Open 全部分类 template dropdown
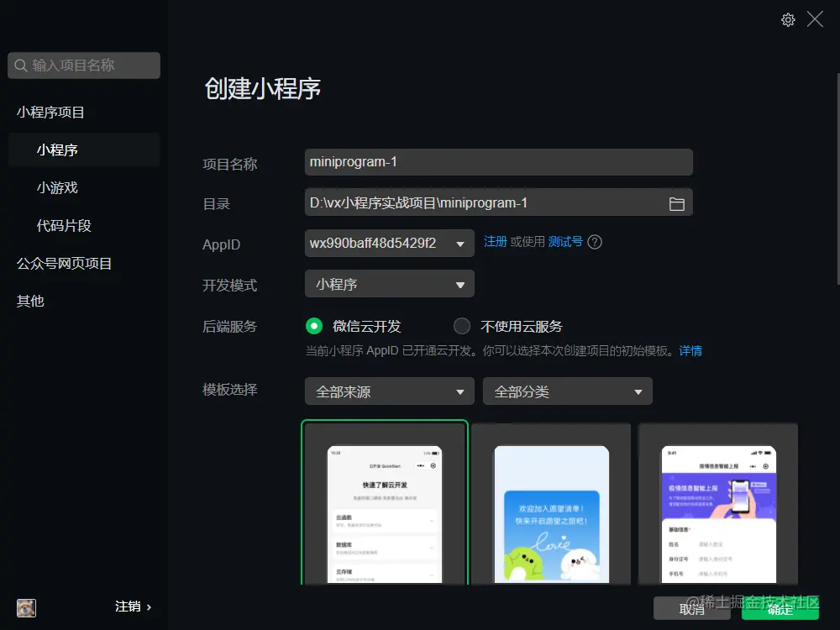The image size is (840, 630). click(x=567, y=391)
